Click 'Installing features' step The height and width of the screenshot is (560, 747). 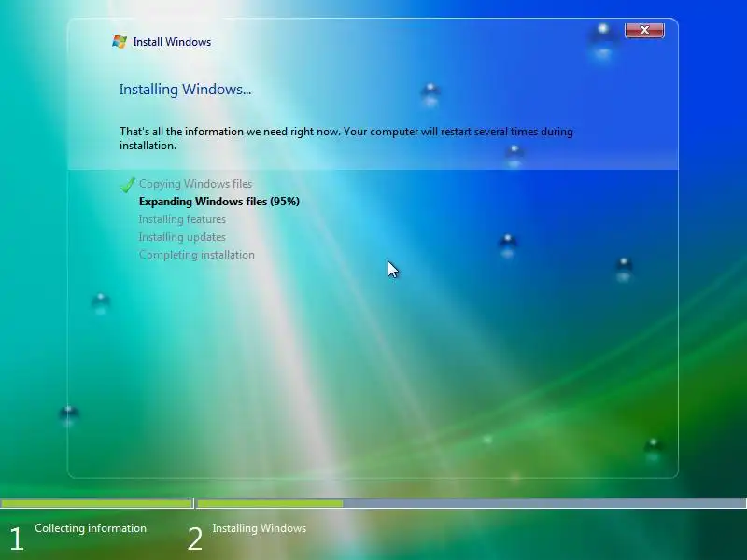182,219
